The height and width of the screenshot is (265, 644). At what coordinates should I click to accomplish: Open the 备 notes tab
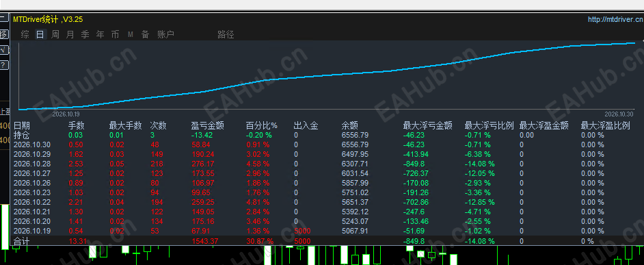(146, 34)
